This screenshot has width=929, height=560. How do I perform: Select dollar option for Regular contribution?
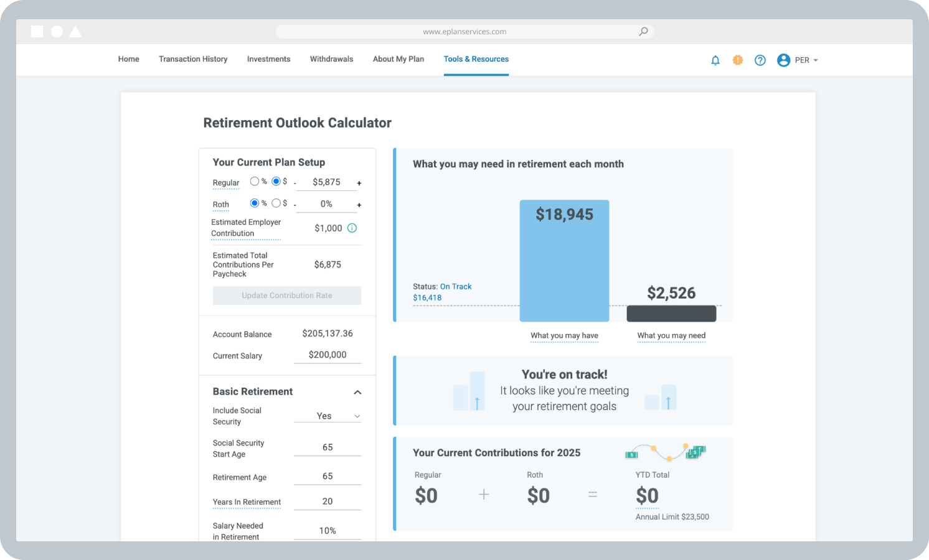pyautogui.click(x=276, y=182)
